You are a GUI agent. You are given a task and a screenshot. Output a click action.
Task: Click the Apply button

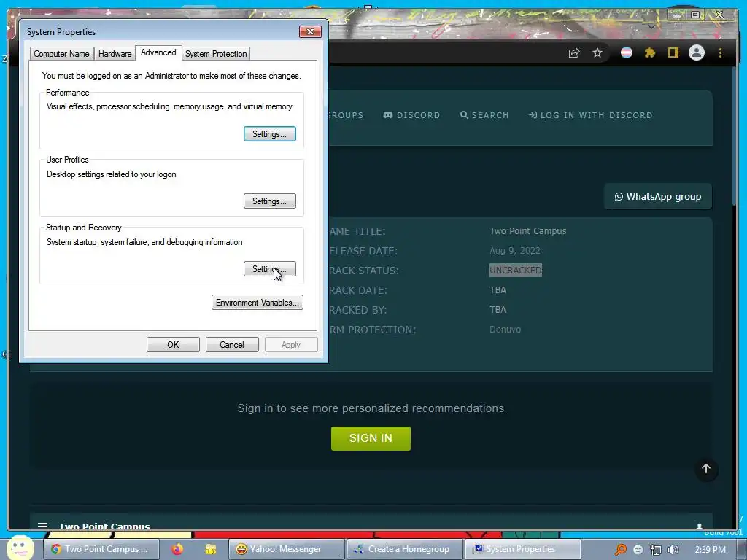pos(291,345)
